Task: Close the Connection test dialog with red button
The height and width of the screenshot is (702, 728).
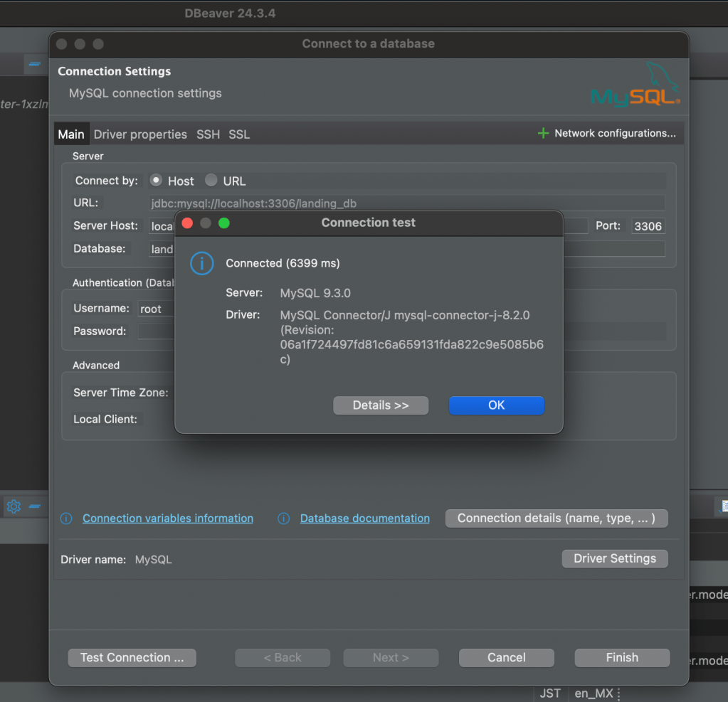Action: click(x=188, y=223)
